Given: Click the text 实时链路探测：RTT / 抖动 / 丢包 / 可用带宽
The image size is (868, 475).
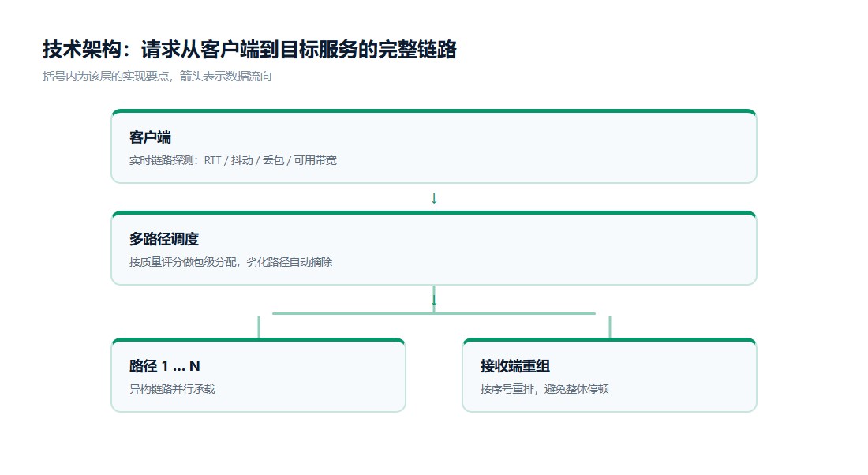Looking at the screenshot, I should click(x=233, y=160).
